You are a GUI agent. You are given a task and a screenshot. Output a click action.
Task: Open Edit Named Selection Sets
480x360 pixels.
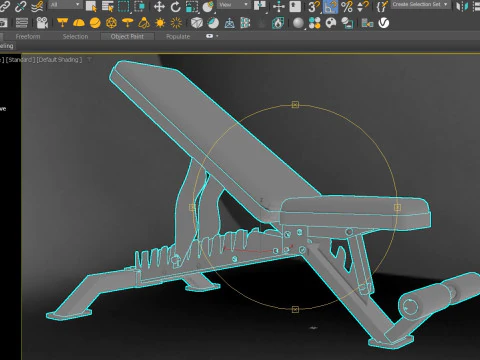[x=382, y=7]
